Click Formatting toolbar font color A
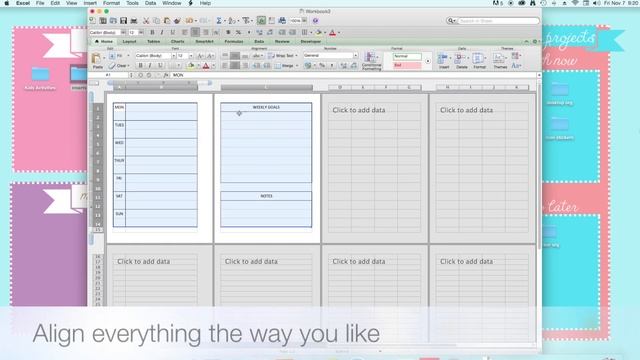 pyautogui.click(x=332, y=32)
